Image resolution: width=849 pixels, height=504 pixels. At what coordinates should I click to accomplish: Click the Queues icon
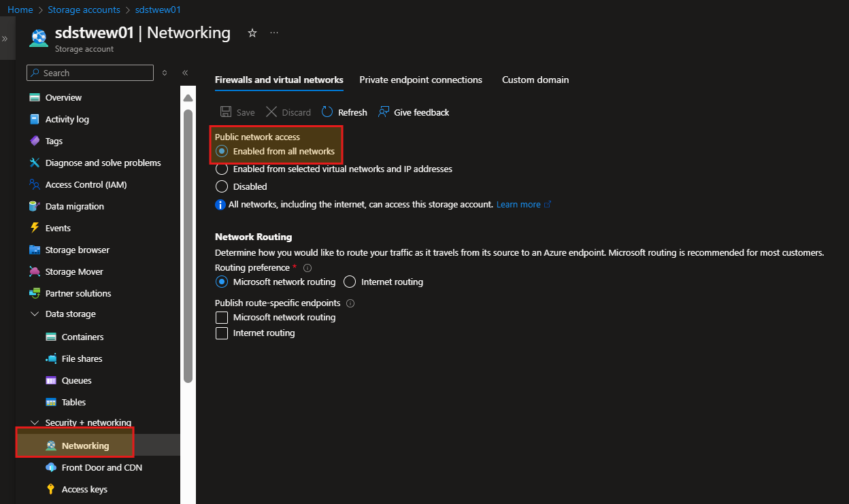tap(51, 380)
